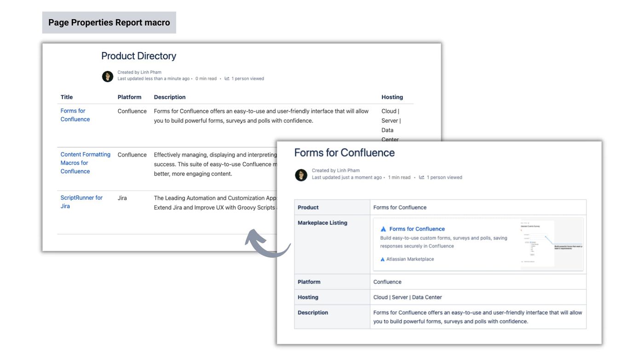Viewport: 644px width, 362px height.
Task: Select the "Product Directory" page title
Action: 138,56
